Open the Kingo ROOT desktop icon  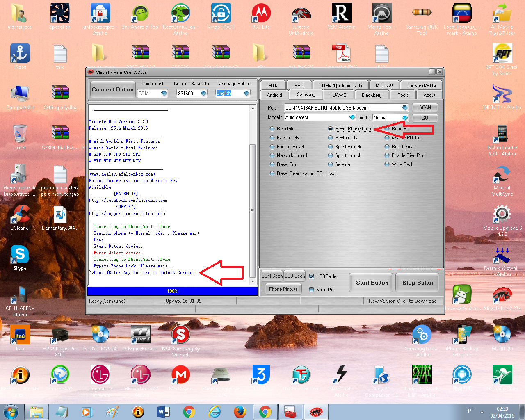point(221,16)
